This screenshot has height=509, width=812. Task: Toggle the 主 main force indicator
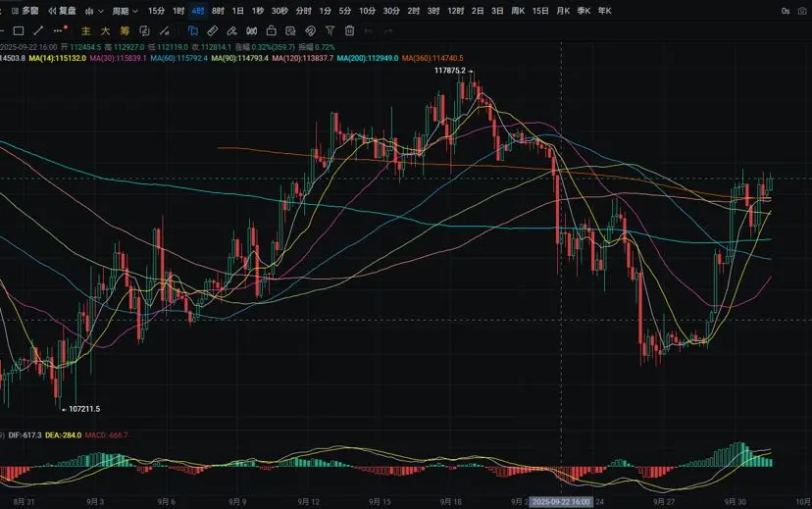pos(86,30)
